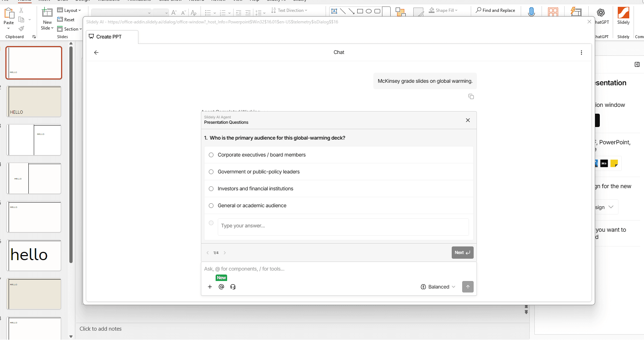
Task: Open the font name combo box
Action: pos(121,13)
